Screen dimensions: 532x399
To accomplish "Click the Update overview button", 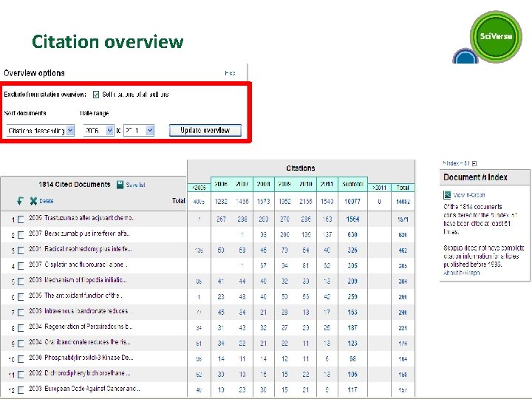I will 205,130.
